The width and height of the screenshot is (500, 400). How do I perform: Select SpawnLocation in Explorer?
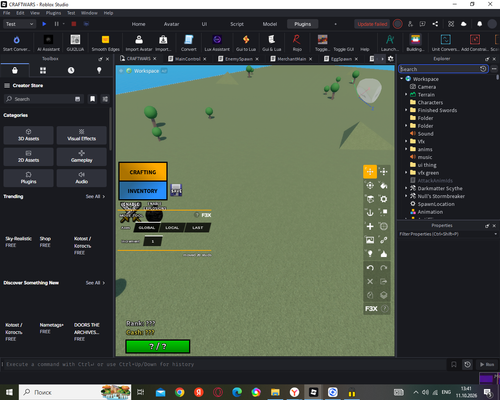coord(436,204)
